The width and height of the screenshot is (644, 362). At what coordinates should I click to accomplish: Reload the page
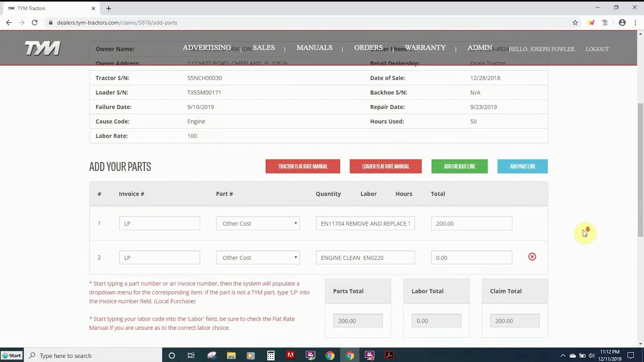[34, 23]
